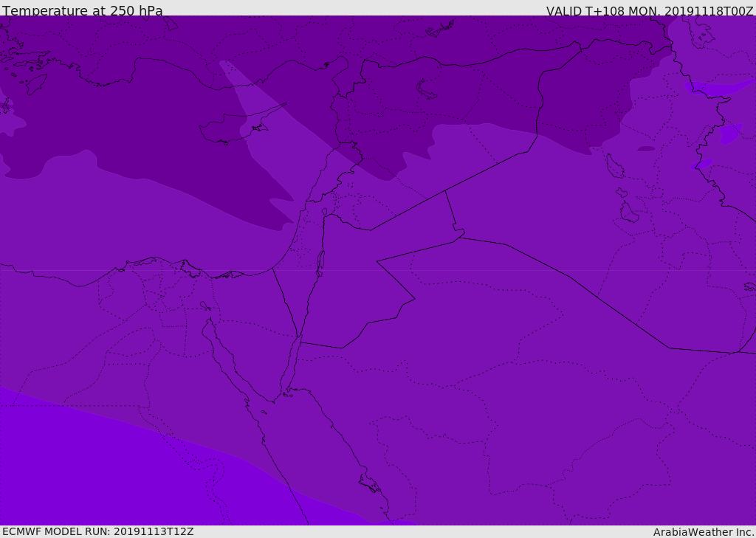
Task: Click the 'ECMWF MODEL RUN: 20191113T12Z' text
Action: pyautogui.click(x=98, y=531)
